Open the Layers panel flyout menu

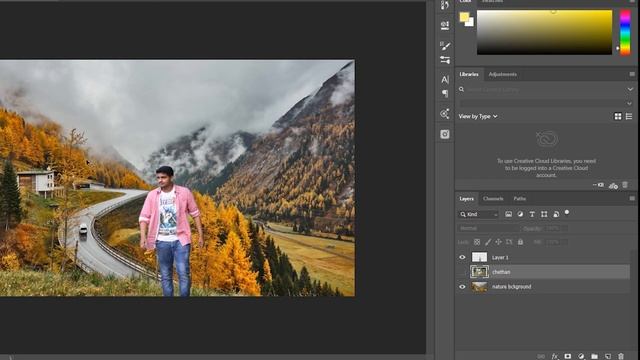(632, 199)
